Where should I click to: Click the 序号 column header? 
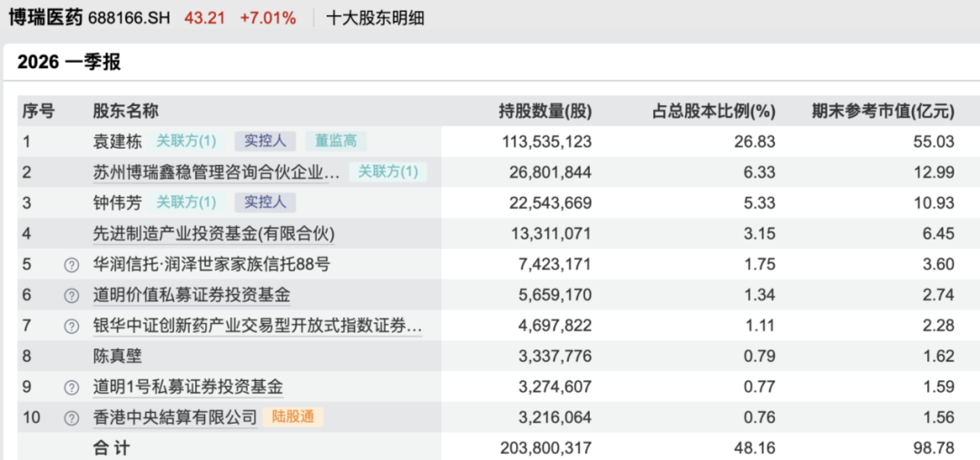[39, 112]
